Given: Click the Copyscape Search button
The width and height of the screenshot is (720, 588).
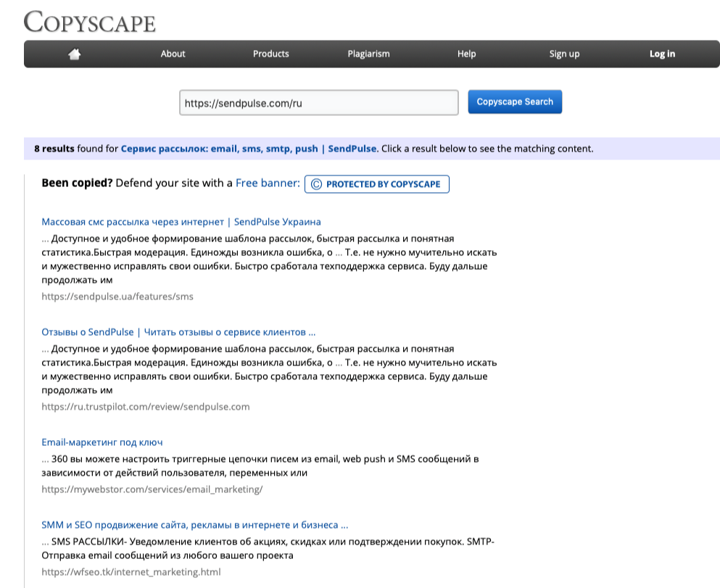Looking at the screenshot, I should click(x=515, y=102).
